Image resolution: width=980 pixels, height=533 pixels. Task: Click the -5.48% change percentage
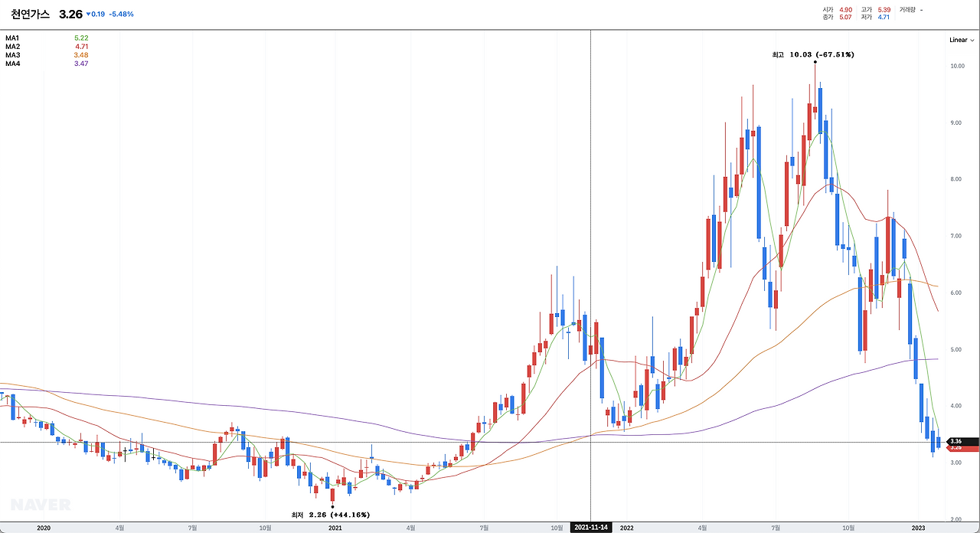(x=121, y=14)
